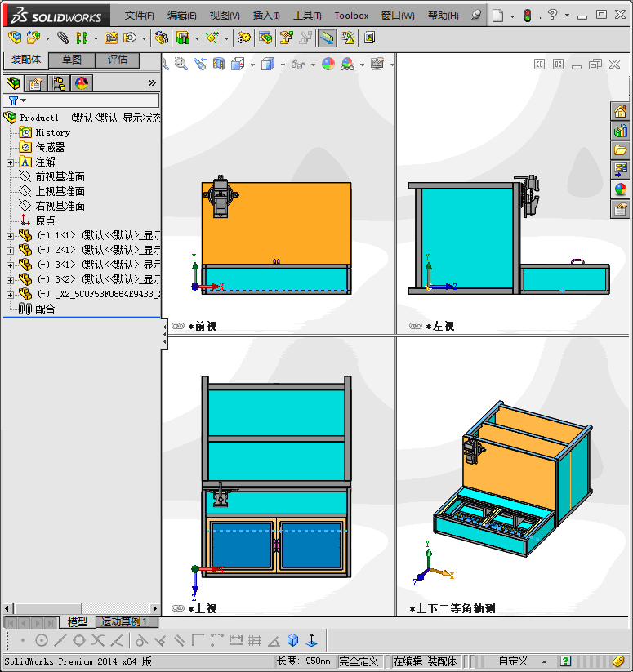Open the Linear Pattern dropdown arrow
Image resolution: width=633 pixels, height=672 pixels.
tap(96, 38)
